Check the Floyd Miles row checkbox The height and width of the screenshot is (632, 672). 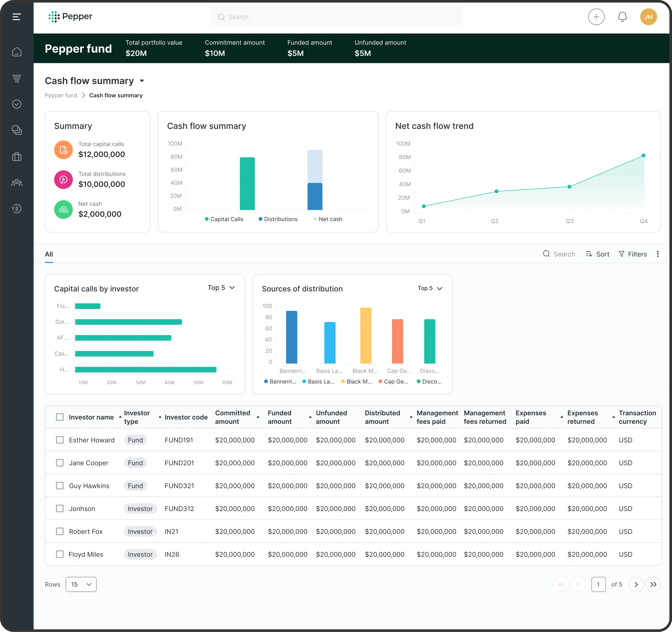[x=59, y=554]
